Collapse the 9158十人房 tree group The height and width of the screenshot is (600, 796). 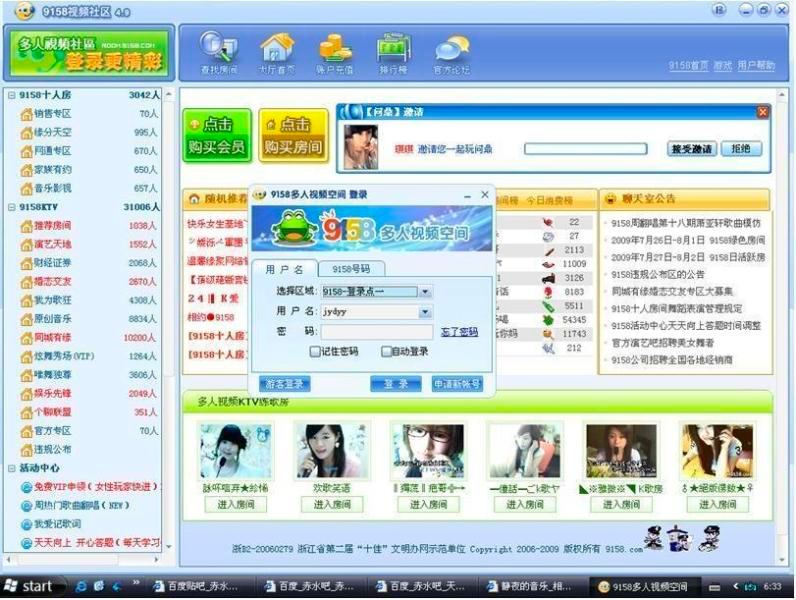12,95
